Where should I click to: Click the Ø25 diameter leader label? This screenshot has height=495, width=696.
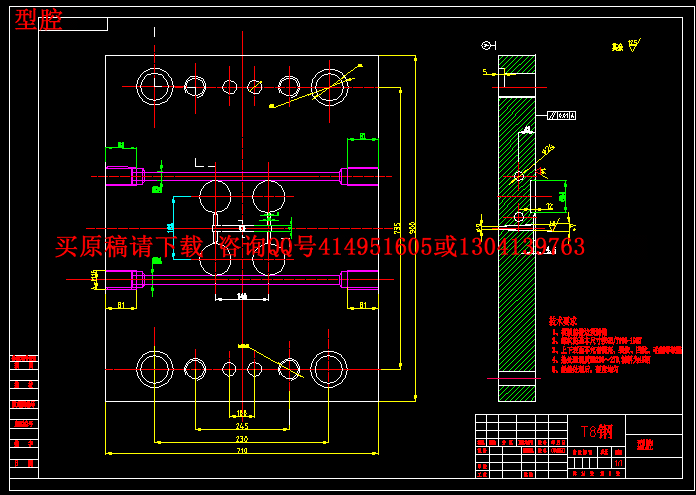(x=548, y=150)
